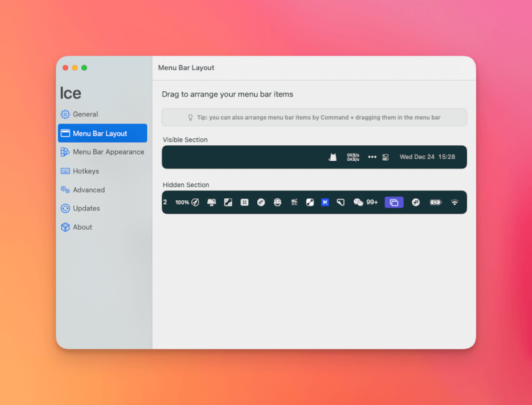Click the display monitor icon in Hidden Section
This screenshot has width=532, height=405.
coord(212,202)
